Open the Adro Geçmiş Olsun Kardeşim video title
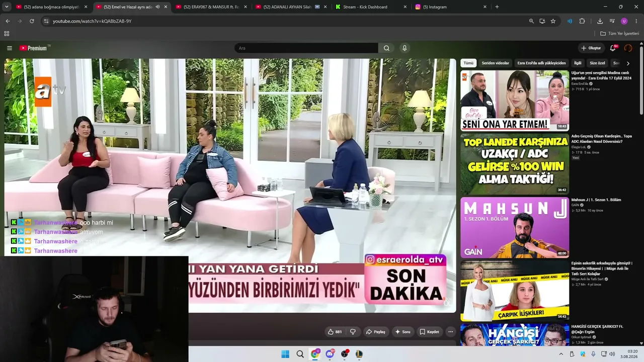 pos(601,139)
